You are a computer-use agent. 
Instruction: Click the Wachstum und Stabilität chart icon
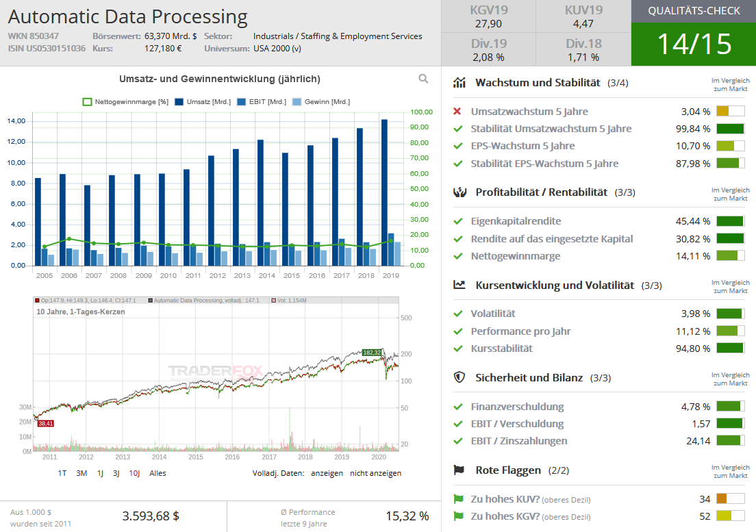pos(459,83)
